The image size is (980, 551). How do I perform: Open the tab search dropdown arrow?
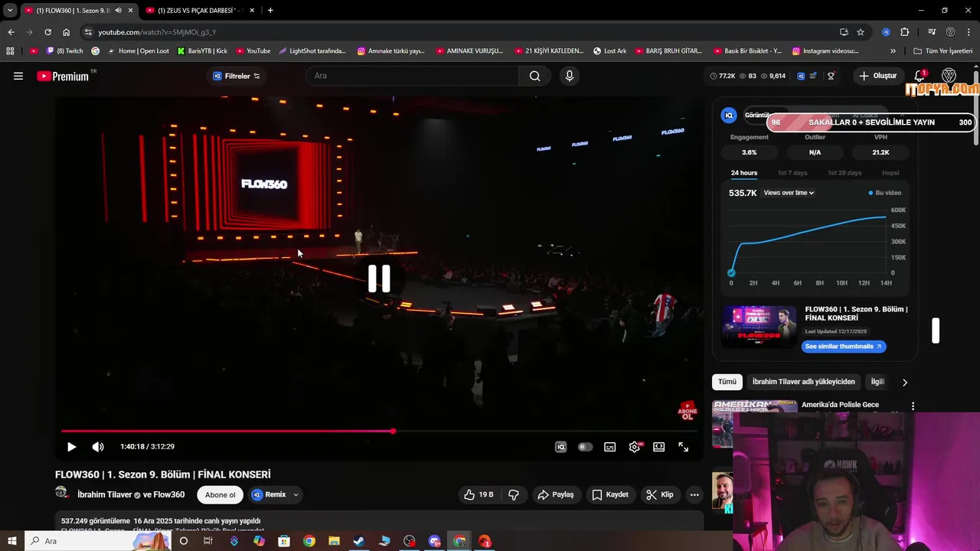point(10,10)
